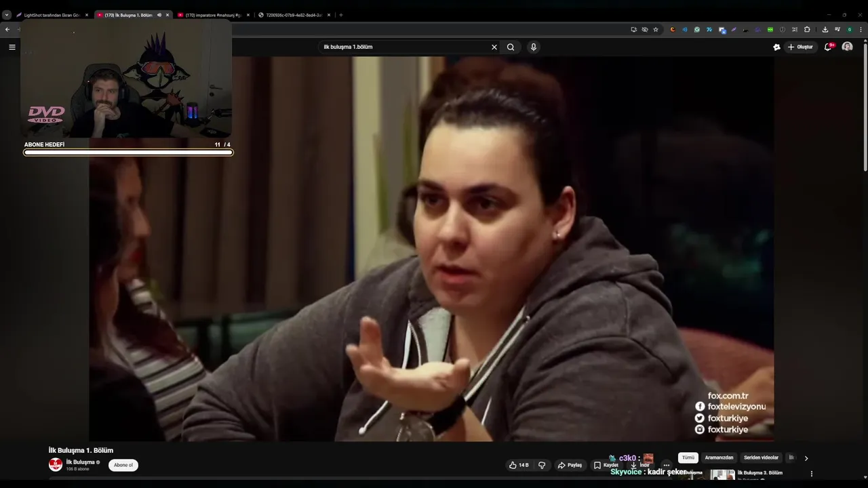The image size is (868, 488).
Task: Select the Tümü filter chip
Action: pyautogui.click(x=688, y=457)
